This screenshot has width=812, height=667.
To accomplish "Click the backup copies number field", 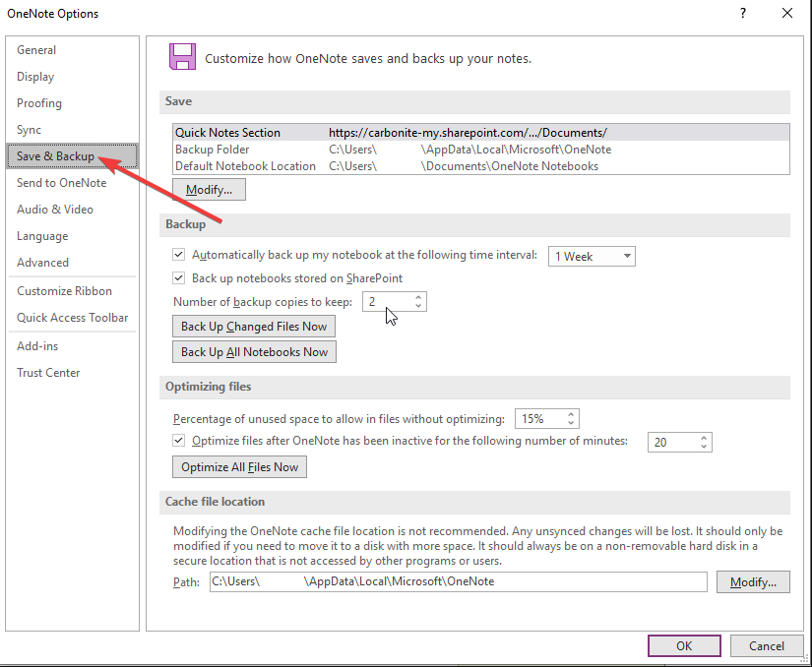I will pos(388,302).
